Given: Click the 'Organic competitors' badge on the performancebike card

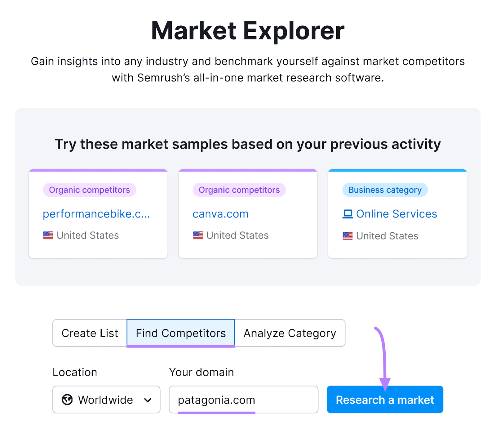Looking at the screenshot, I should pyautogui.click(x=89, y=190).
